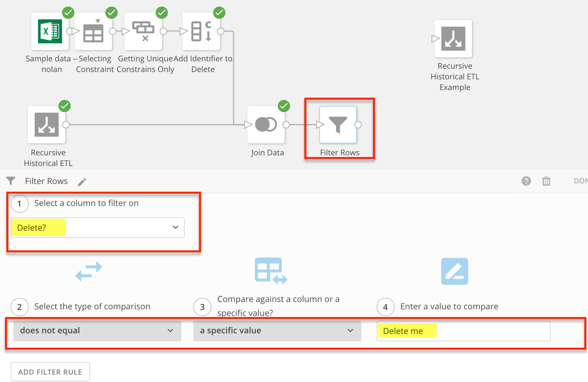Click the Getting Unique Constrains Only tile

(143, 32)
